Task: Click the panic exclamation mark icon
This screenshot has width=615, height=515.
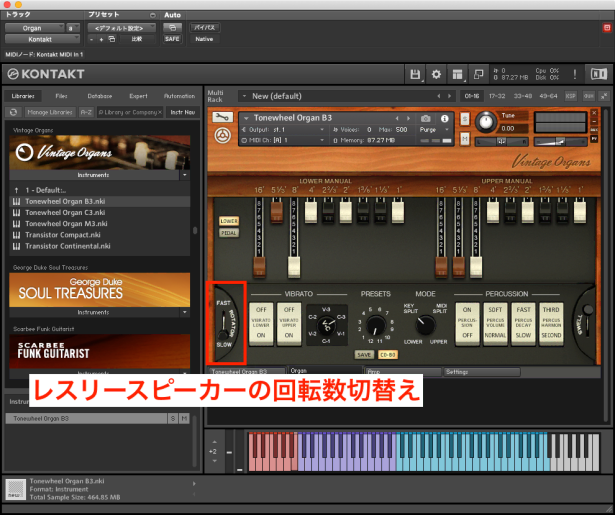Action: tap(575, 74)
